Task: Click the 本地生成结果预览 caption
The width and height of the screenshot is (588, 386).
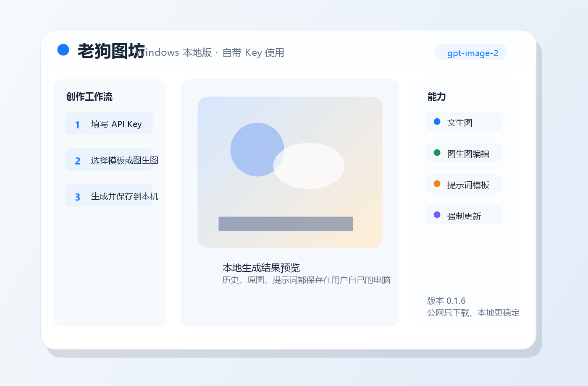Action: pyautogui.click(x=261, y=268)
